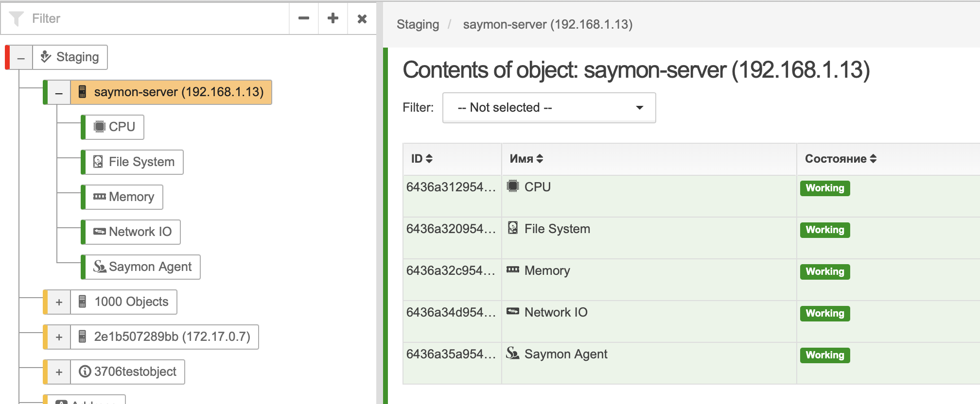Select 1000 Objects in the tree
980x404 pixels.
click(x=124, y=302)
